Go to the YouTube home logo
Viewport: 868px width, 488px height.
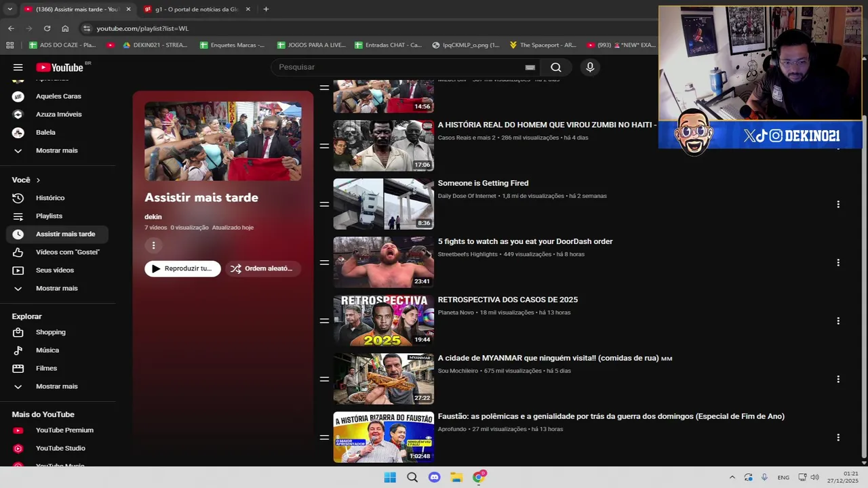60,67
